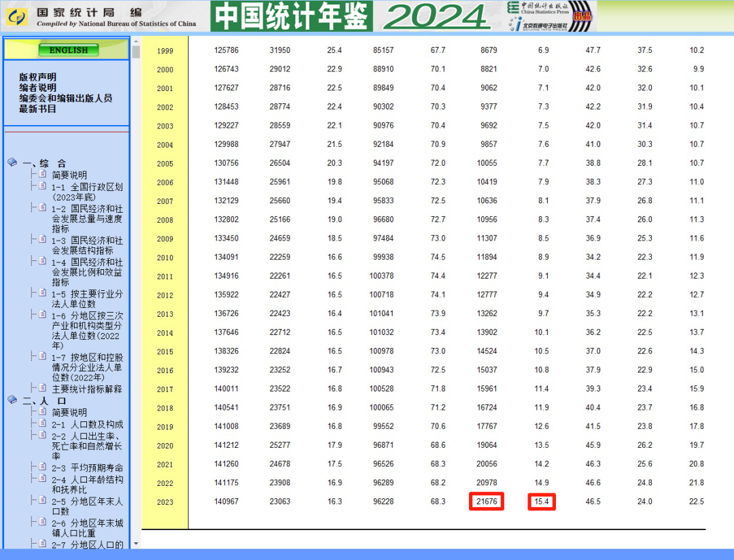Image resolution: width=734 pixels, height=560 pixels.
Task: Select 2-4 人口年龄结构和抚养比
Action: [87, 484]
